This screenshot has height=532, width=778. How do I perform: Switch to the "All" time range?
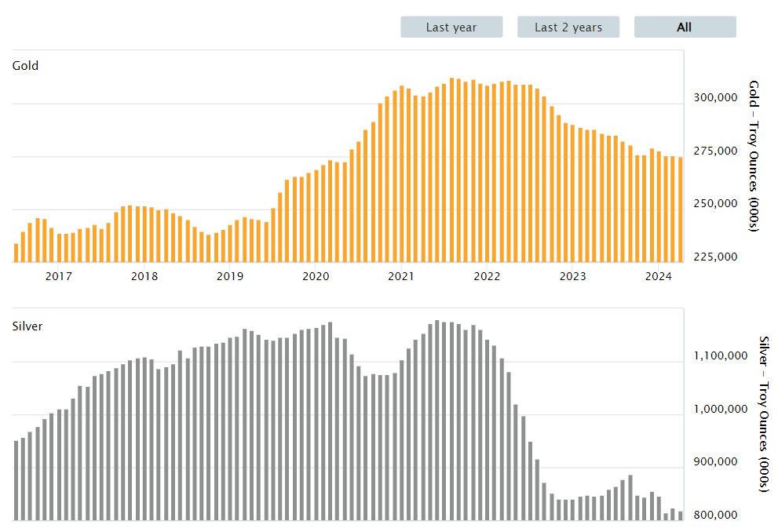[684, 27]
